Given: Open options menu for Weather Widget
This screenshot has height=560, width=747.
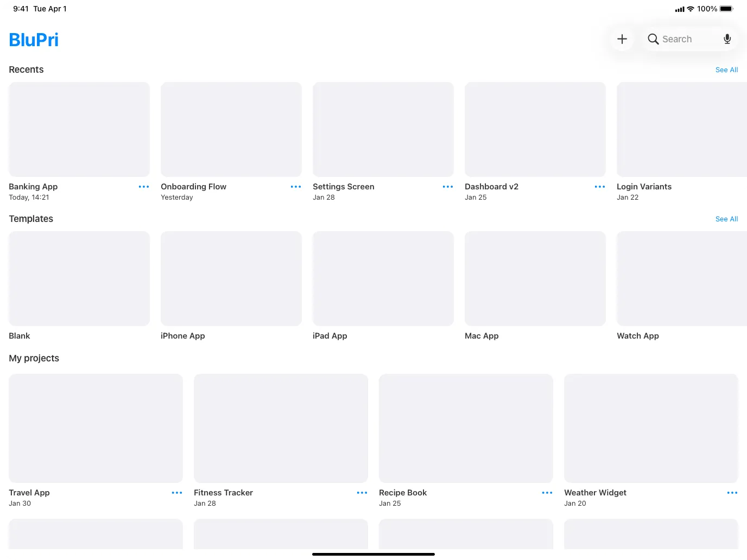Looking at the screenshot, I should [x=731, y=493].
